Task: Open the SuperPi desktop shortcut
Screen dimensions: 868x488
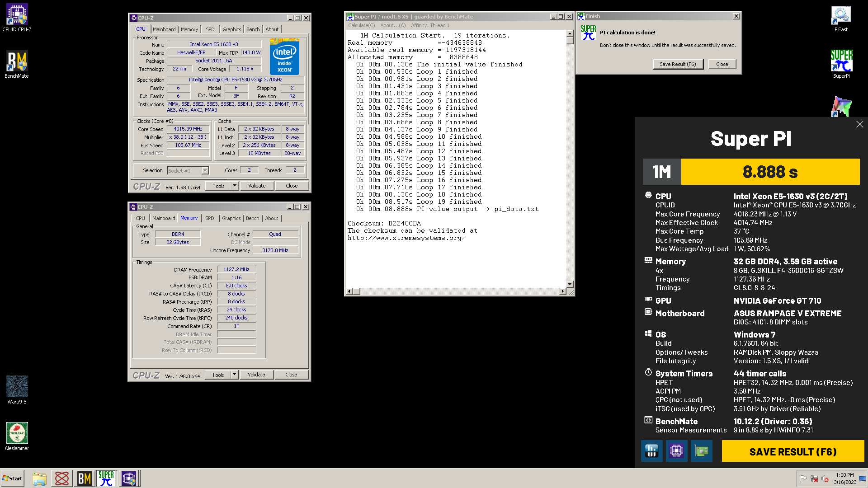Action: [x=841, y=64]
